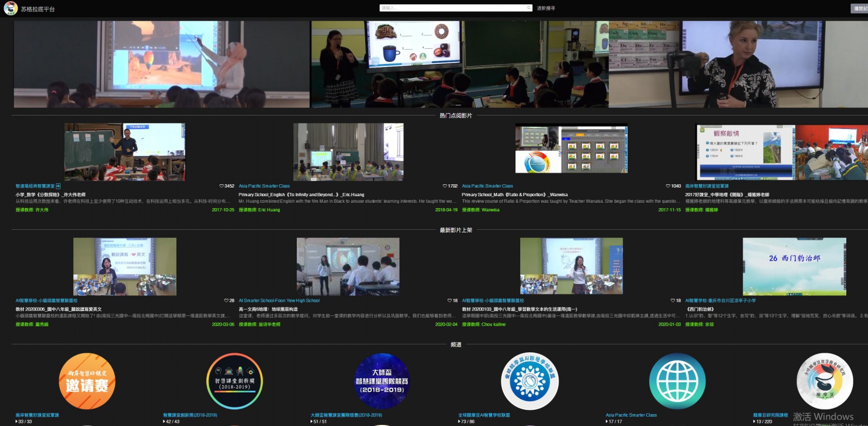Viewport: 868px width, 426px height.
Task: Open the Asia Pacific Smarter Class channel link under the English video
Action: [264, 186]
